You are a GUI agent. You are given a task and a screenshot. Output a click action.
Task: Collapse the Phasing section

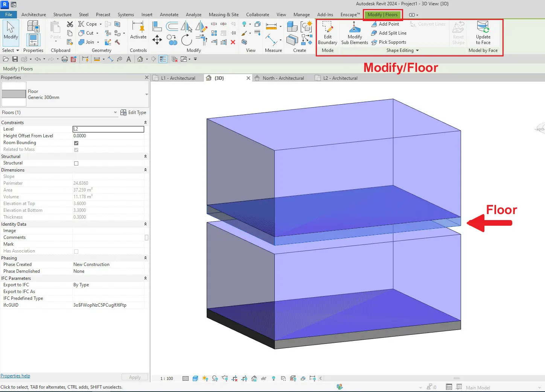[x=145, y=258]
